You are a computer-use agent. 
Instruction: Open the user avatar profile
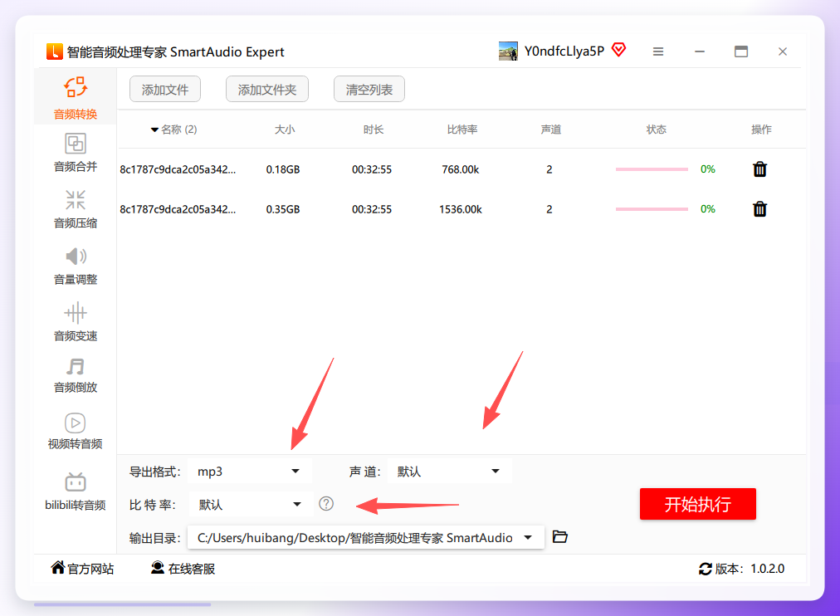click(508, 51)
